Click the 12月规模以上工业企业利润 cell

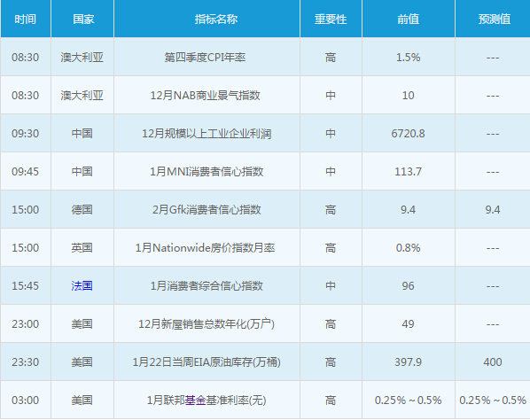pos(207,134)
